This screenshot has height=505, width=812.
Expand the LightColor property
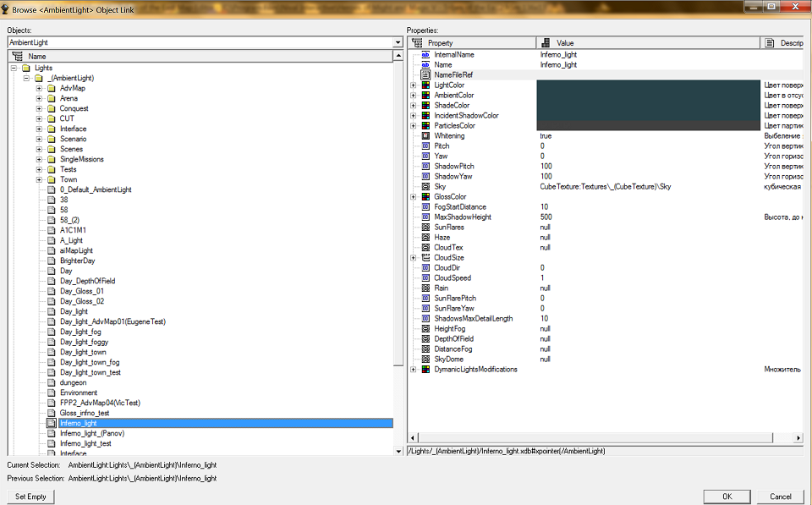pyautogui.click(x=414, y=85)
